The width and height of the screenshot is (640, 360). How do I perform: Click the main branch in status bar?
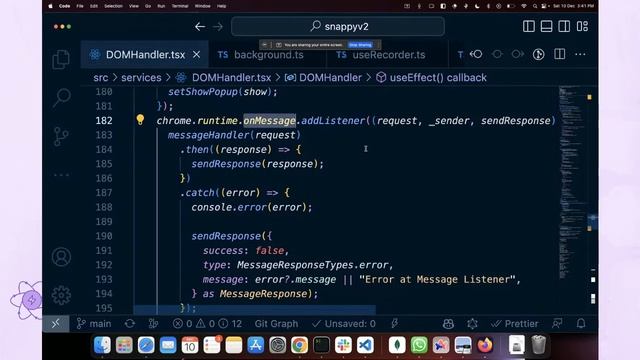[x=94, y=324]
